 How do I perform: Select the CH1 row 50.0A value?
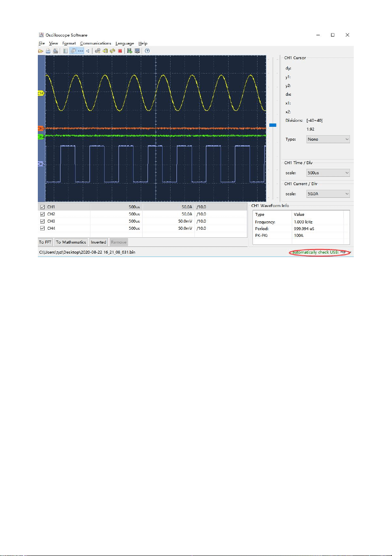(x=187, y=207)
